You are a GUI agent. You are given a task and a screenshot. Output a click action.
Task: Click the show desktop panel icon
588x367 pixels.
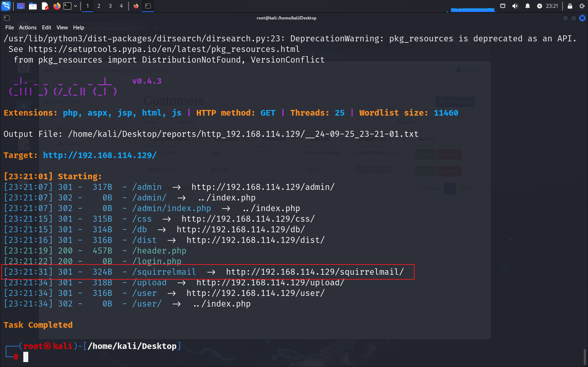pos(21,6)
